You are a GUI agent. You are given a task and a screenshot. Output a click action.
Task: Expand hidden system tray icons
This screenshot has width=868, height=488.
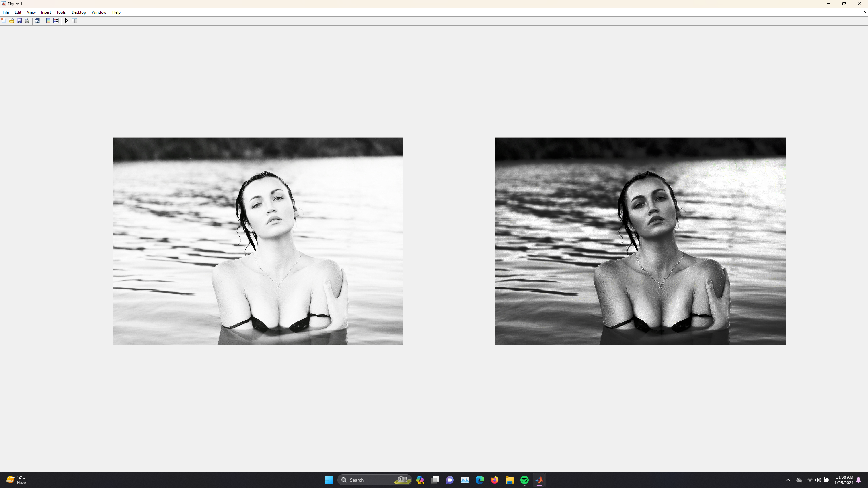(x=788, y=480)
